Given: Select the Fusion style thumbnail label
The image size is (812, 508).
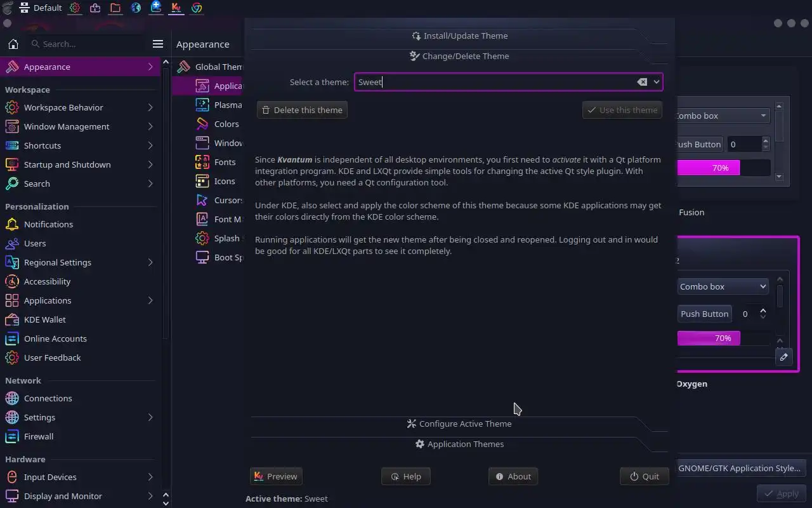Looking at the screenshot, I should [691, 212].
